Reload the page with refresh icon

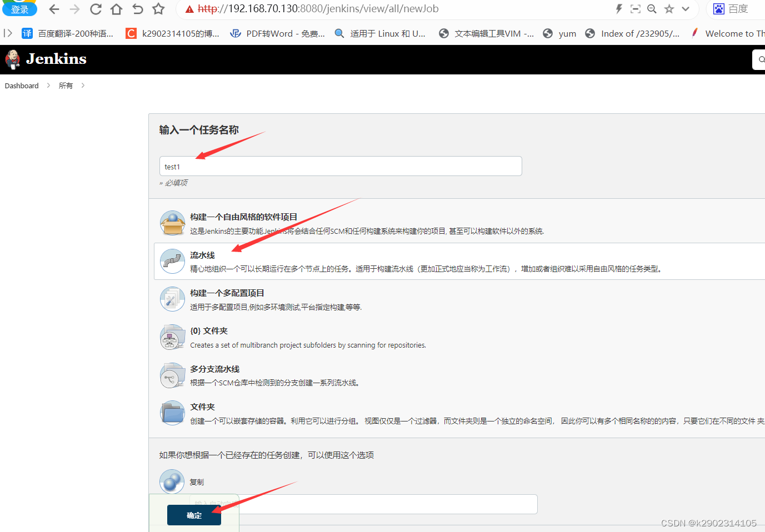[x=96, y=9]
